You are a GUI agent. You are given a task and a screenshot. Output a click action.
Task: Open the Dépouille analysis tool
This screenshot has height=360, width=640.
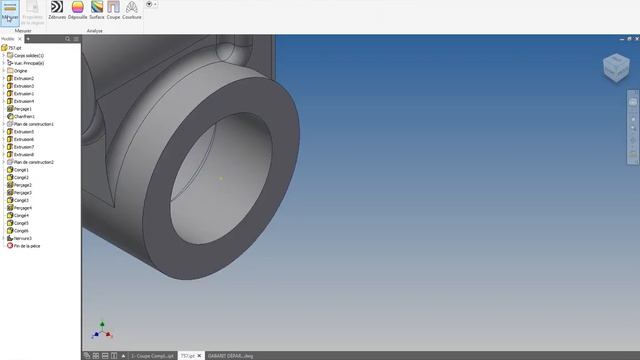coord(77,10)
